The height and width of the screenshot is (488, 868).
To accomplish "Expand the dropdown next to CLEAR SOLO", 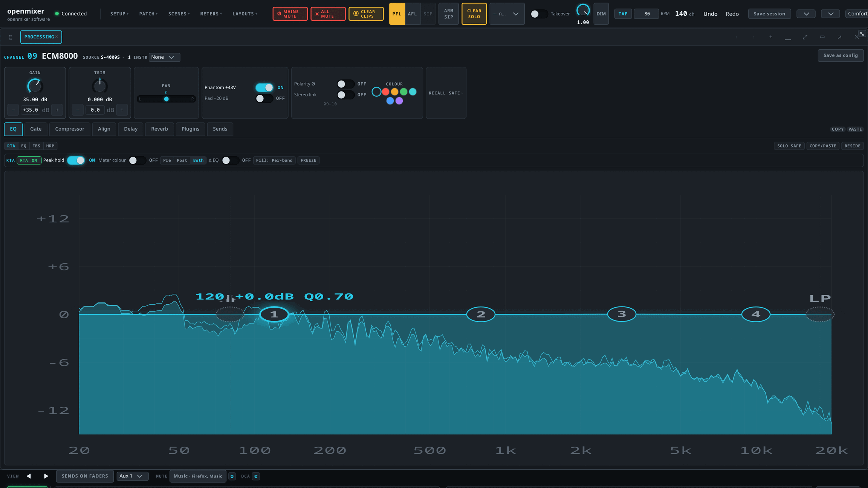I will pos(507,14).
